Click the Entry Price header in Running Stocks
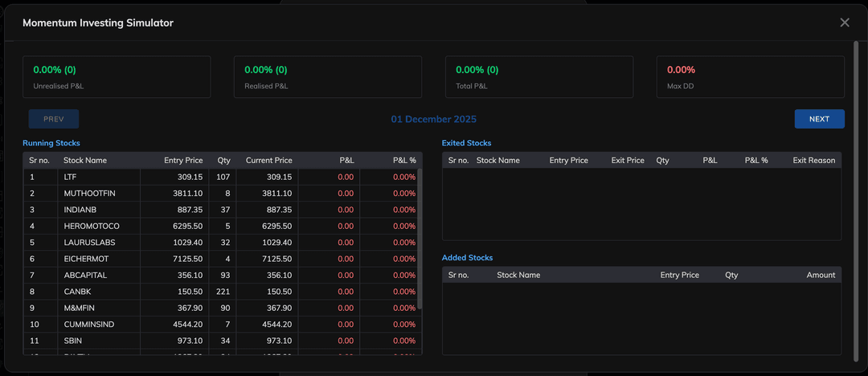This screenshot has height=376, width=868. pyautogui.click(x=183, y=161)
